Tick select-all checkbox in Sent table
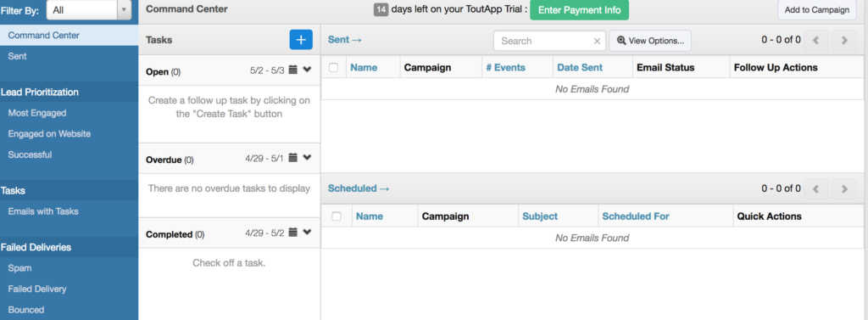This screenshot has height=320, width=868. 333,67
